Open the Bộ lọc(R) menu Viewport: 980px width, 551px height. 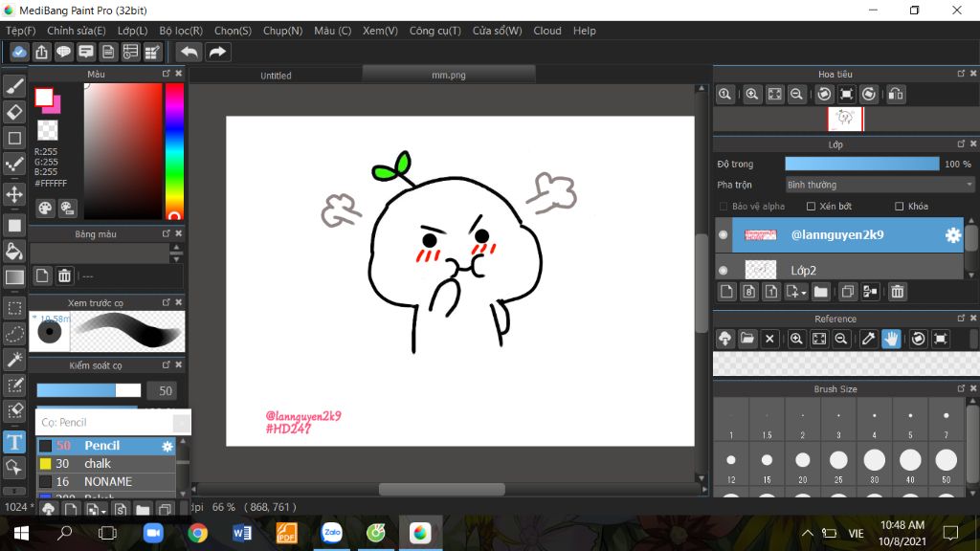coord(181,31)
